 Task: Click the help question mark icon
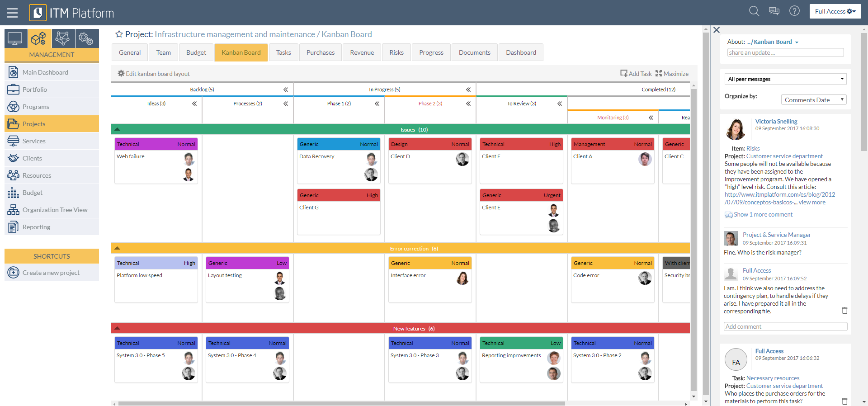coord(794,11)
